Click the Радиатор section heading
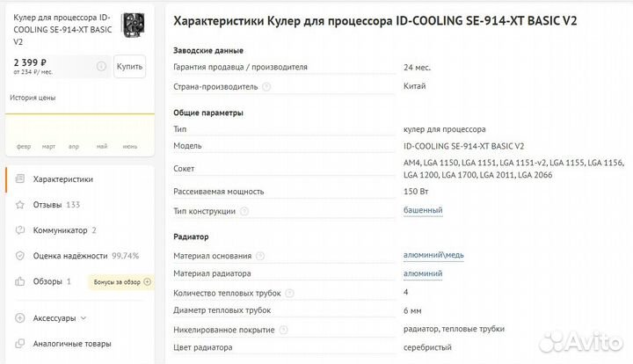 tap(191, 237)
